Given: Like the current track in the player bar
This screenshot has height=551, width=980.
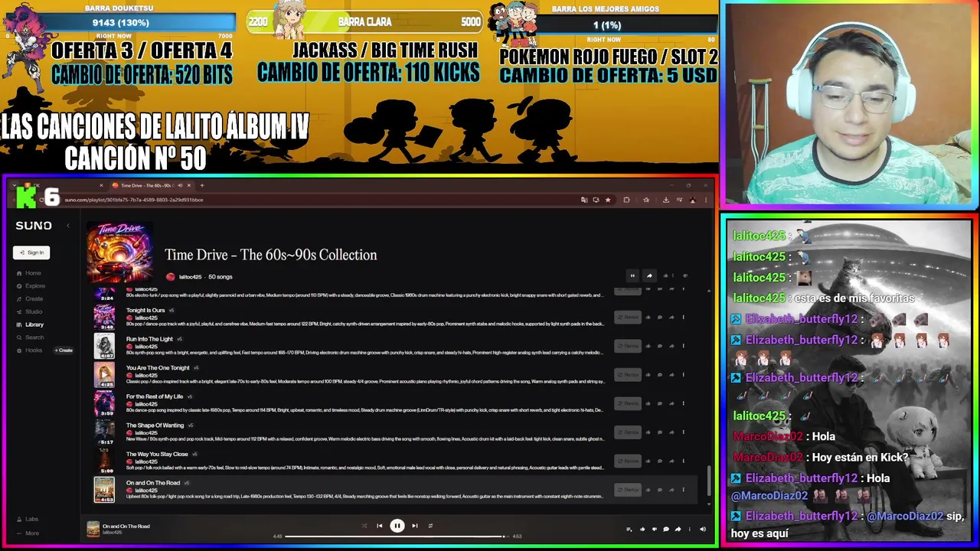Looking at the screenshot, I should tap(642, 529).
